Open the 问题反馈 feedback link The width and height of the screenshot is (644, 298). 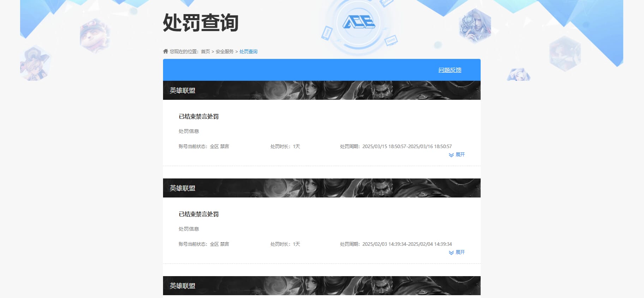(450, 70)
